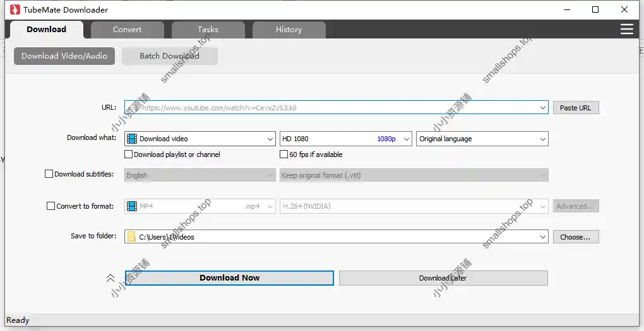Expand the URL history dropdown arrow
The image size is (644, 331).
tap(542, 108)
